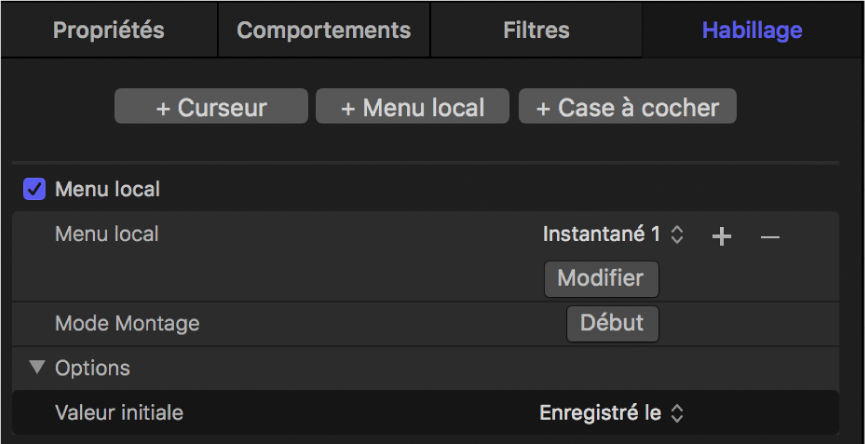Click the Menu local parameter row label
This screenshot has width=865, height=444.
click(106, 235)
